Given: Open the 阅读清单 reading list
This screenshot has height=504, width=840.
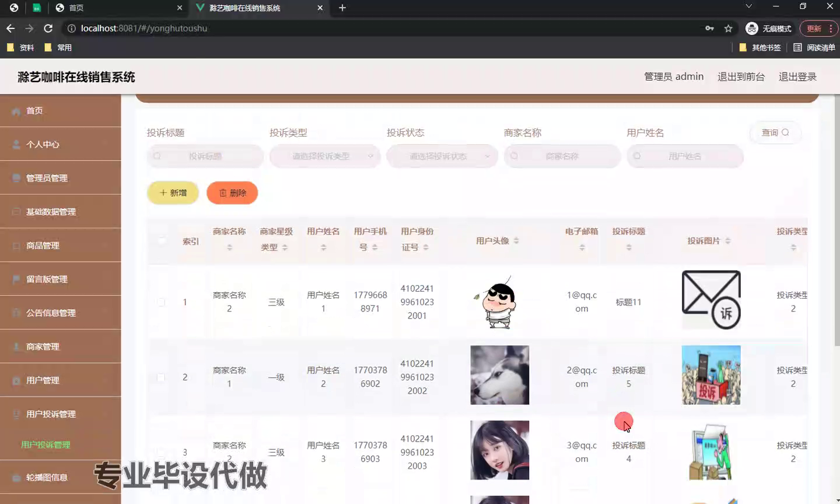Looking at the screenshot, I should (x=814, y=47).
